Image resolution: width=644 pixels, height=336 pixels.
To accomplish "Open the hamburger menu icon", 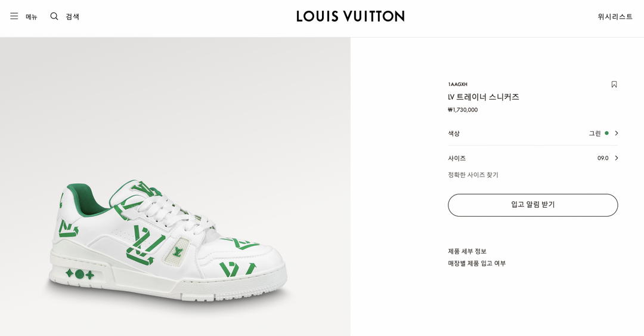I will coord(14,16).
